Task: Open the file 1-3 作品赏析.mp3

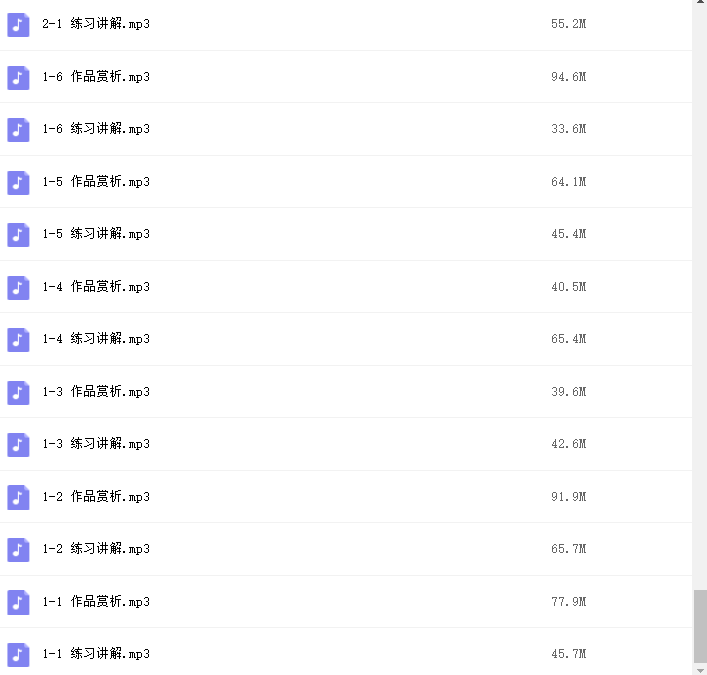Action: 96,391
